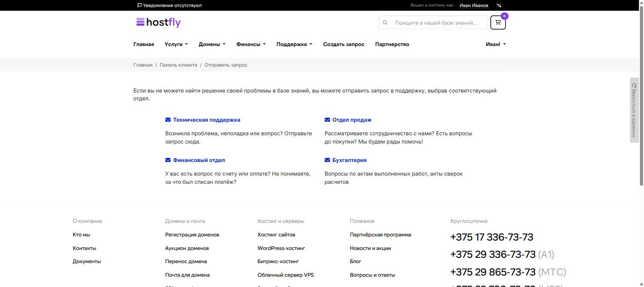Expand the Услуги dropdown menu
The height and width of the screenshot is (287, 644).
176,44
